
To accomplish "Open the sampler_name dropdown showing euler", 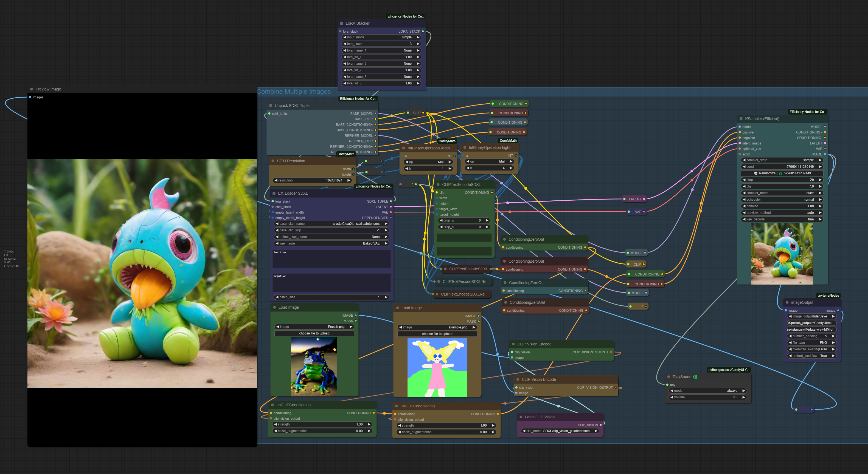I will [x=782, y=193].
